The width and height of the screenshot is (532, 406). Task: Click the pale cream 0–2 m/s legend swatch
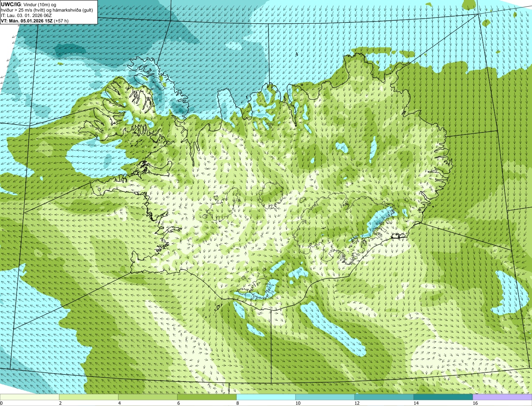point(30,397)
